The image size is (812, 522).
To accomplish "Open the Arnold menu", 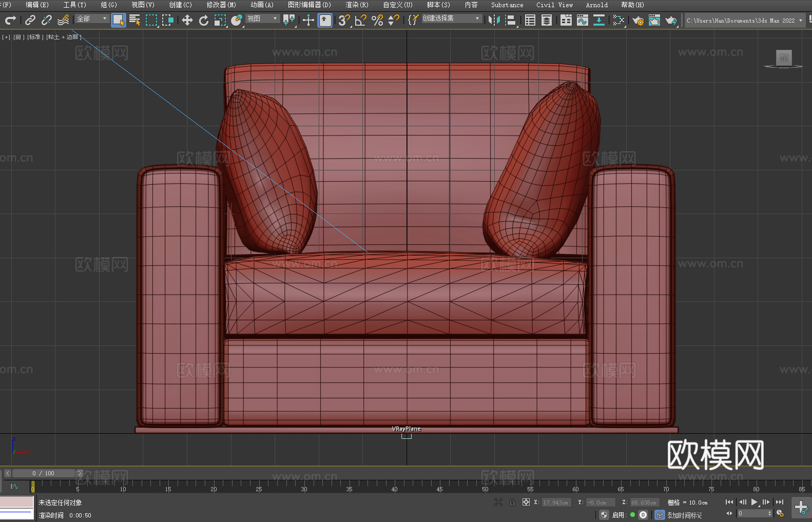I will 596,5.
